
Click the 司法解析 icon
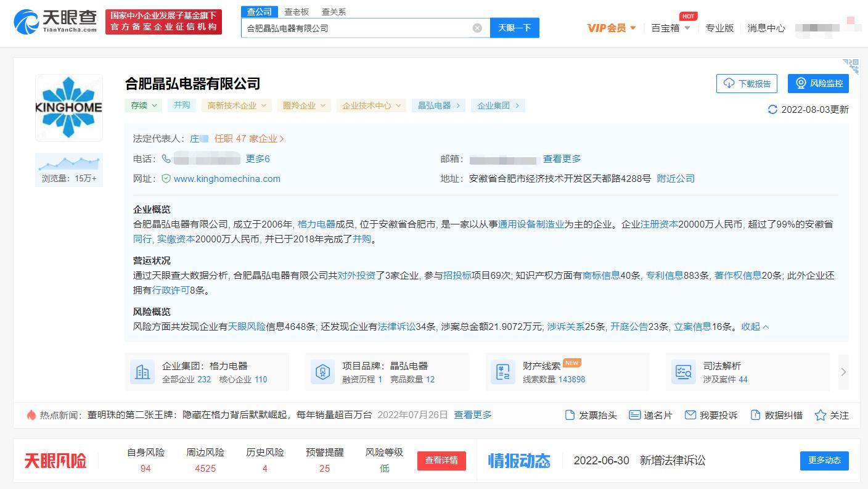[x=683, y=372]
